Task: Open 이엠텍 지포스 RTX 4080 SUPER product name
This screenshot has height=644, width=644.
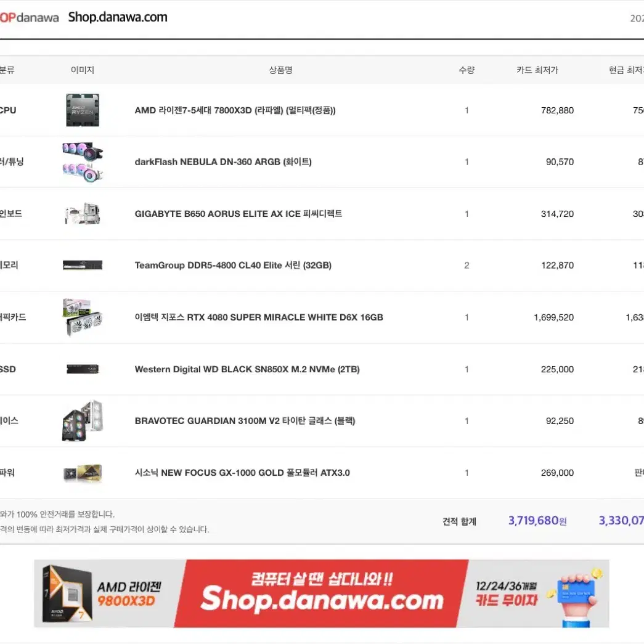Action: pyautogui.click(x=259, y=317)
